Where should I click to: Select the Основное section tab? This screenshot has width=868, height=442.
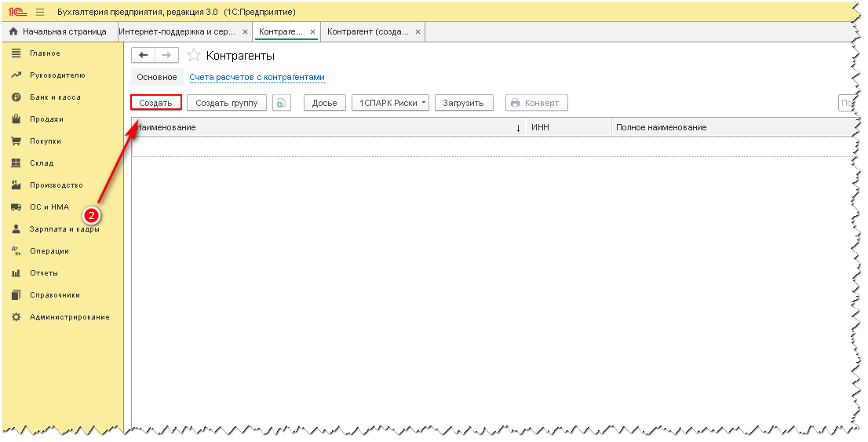pos(157,78)
